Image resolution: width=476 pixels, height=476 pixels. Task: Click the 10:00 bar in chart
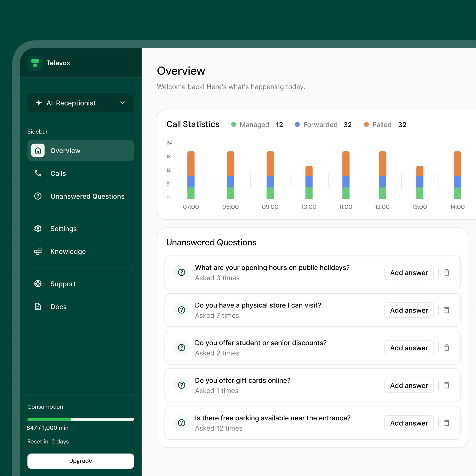pyautogui.click(x=309, y=182)
